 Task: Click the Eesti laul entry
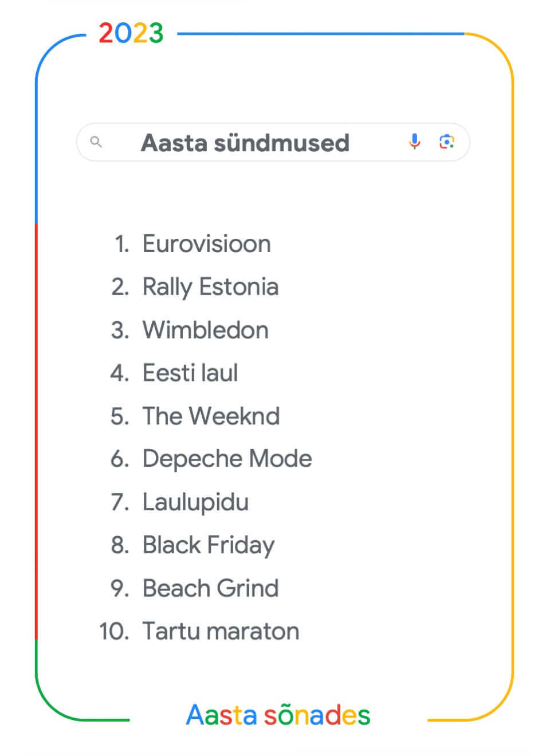[x=190, y=373]
